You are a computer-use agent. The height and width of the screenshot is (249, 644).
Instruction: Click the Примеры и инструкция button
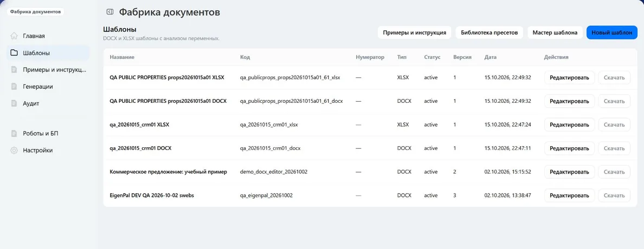(414, 32)
